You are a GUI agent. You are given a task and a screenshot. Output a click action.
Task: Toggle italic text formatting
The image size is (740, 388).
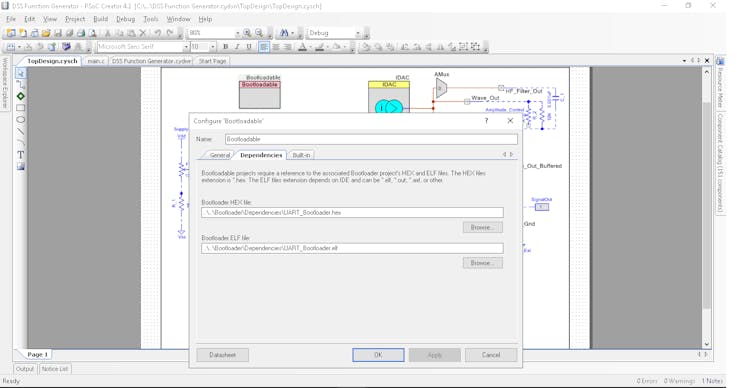point(237,47)
